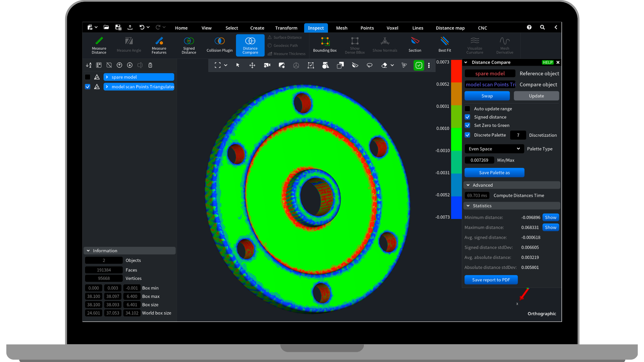This screenshot has width=644, height=362.
Task: Open the Even Space palette type dropdown
Action: pos(494,149)
